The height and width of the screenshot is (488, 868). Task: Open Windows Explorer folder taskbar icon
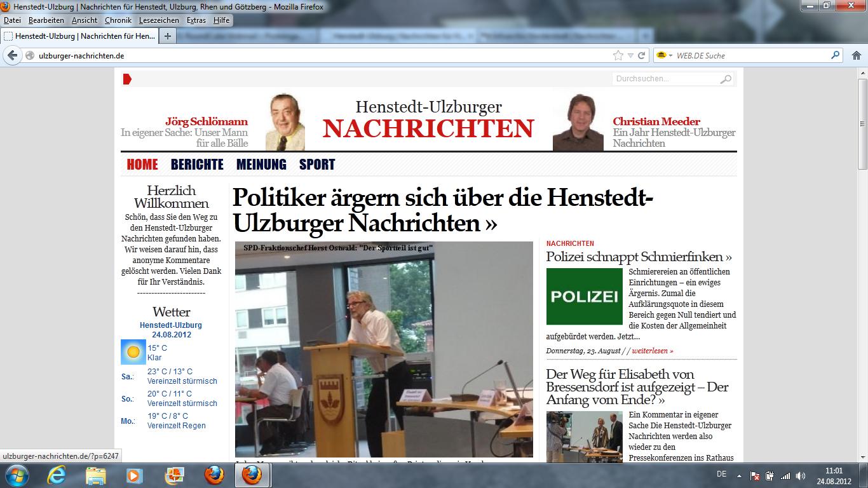tap(96, 475)
